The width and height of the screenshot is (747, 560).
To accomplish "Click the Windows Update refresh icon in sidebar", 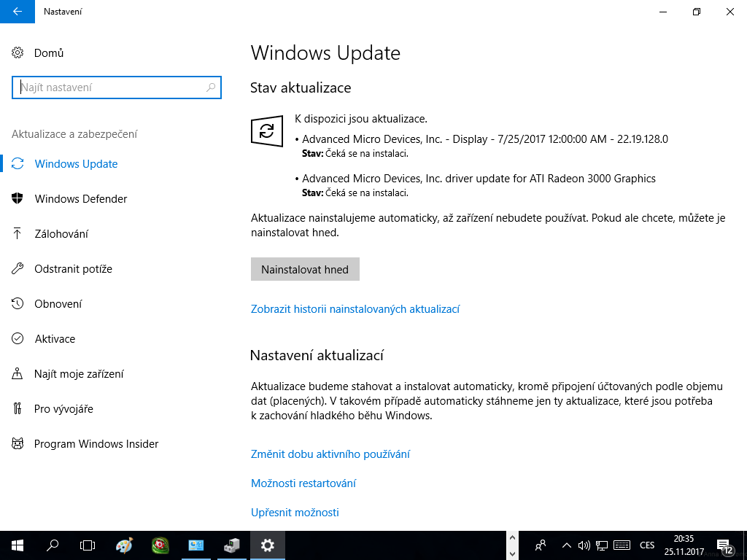I will tap(18, 164).
